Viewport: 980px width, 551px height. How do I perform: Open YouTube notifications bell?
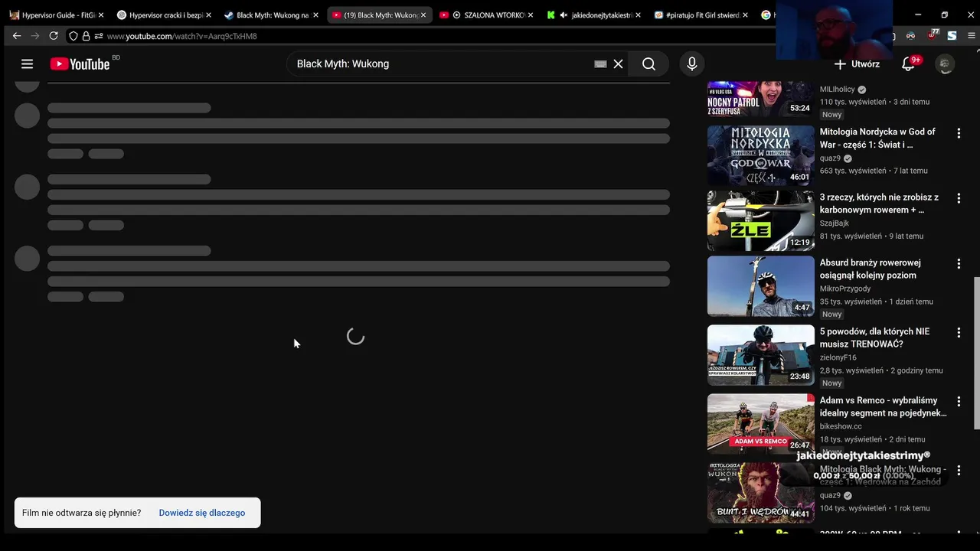pyautogui.click(x=909, y=64)
